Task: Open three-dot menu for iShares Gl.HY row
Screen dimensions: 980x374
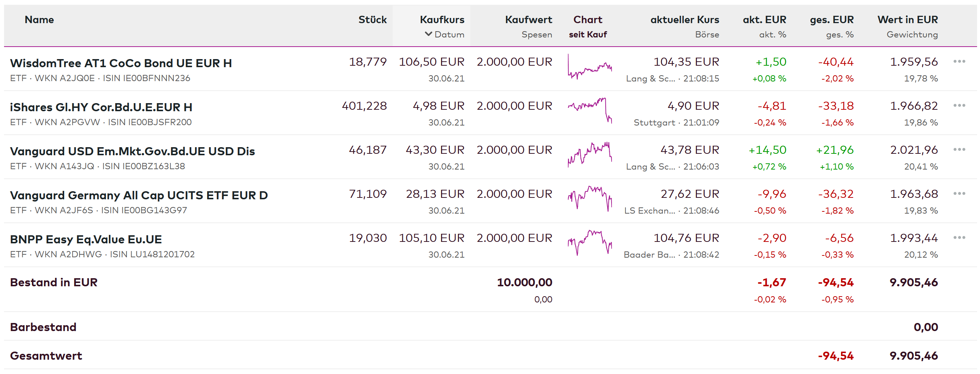Action: click(x=959, y=105)
